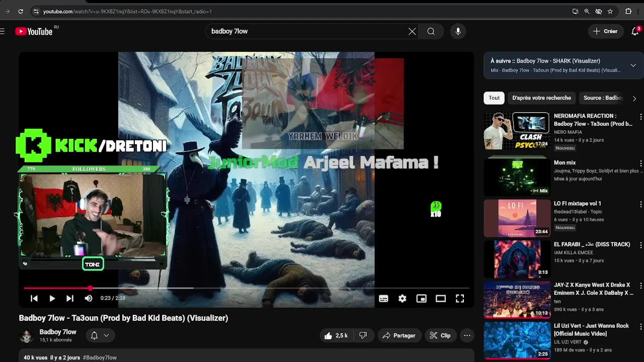Go forward in browser history
This screenshot has height=362, width=644.
[7, 11]
